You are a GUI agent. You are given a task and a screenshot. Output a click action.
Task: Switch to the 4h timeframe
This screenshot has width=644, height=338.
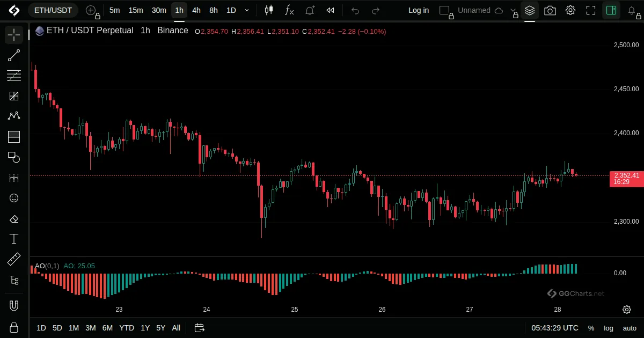tap(196, 10)
